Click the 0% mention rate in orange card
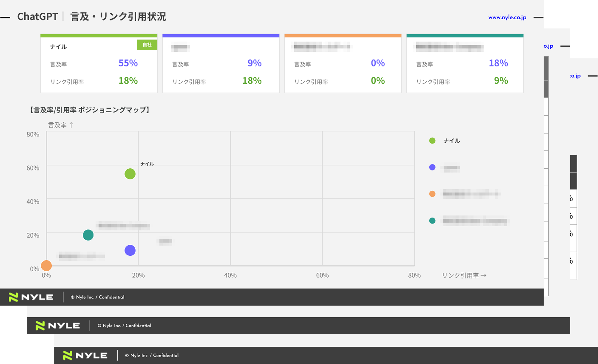Viewport: 598px width, 364px height. [x=378, y=63]
